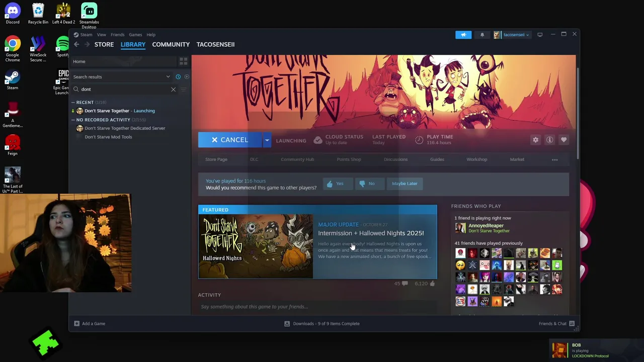This screenshot has width=644, height=362.
Task: Open game information icon
Action: [549, 140]
